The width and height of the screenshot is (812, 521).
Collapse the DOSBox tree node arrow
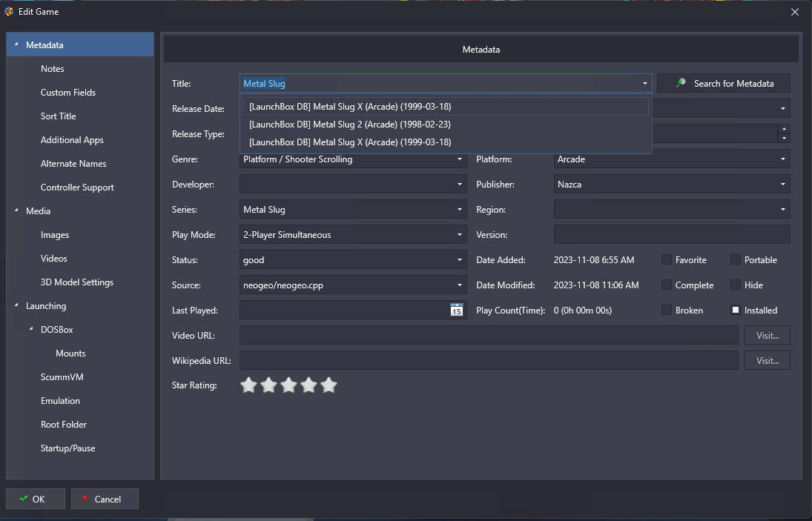coord(31,329)
